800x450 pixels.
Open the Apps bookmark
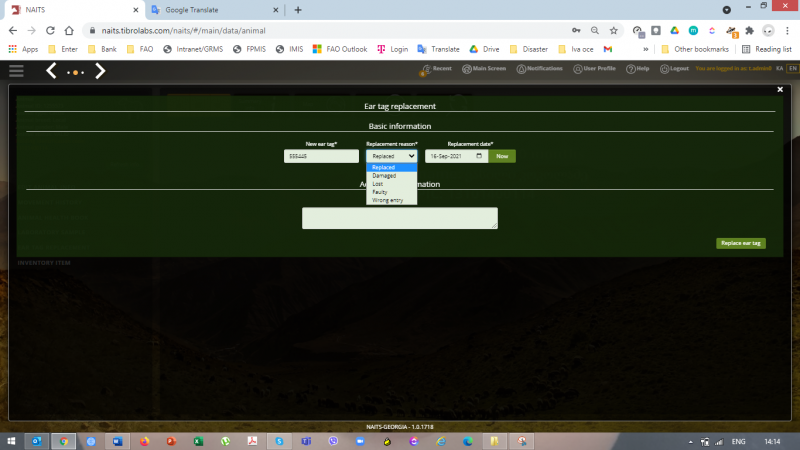pyautogui.click(x=23, y=49)
